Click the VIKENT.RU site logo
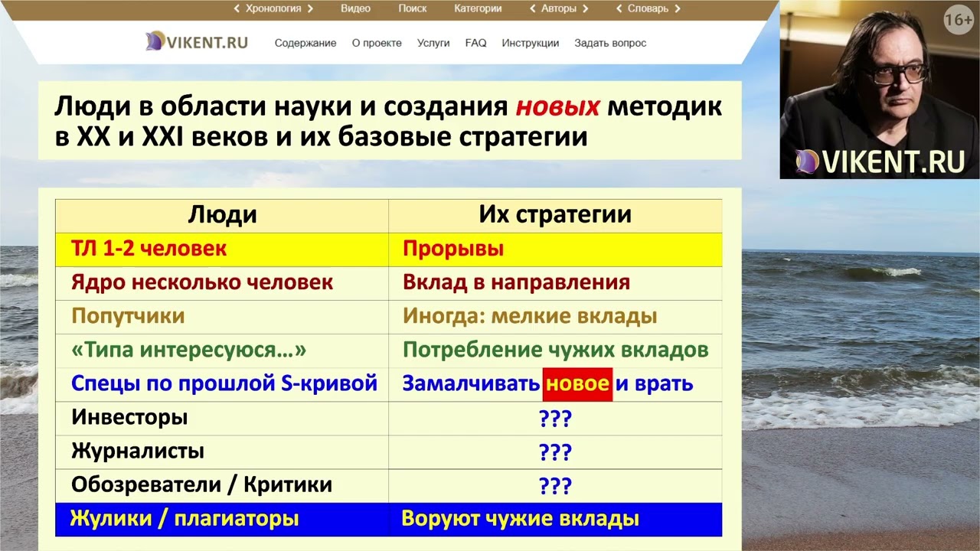This screenshot has height=551, width=980. coord(197,42)
